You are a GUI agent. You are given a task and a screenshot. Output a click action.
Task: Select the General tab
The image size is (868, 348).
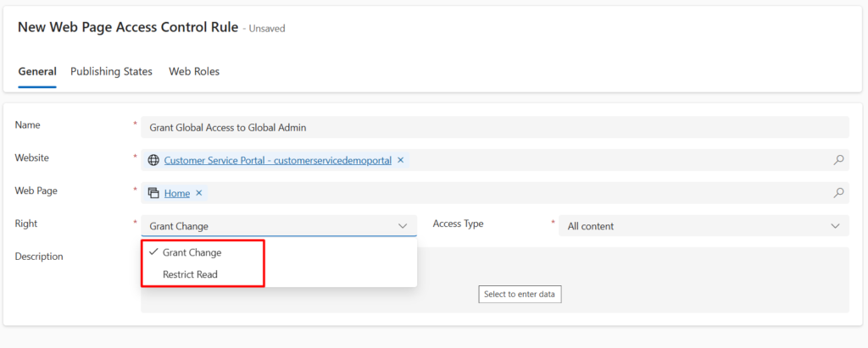click(37, 71)
